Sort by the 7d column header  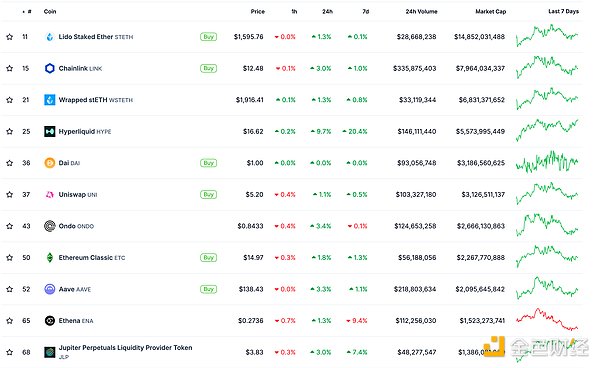pyautogui.click(x=365, y=11)
